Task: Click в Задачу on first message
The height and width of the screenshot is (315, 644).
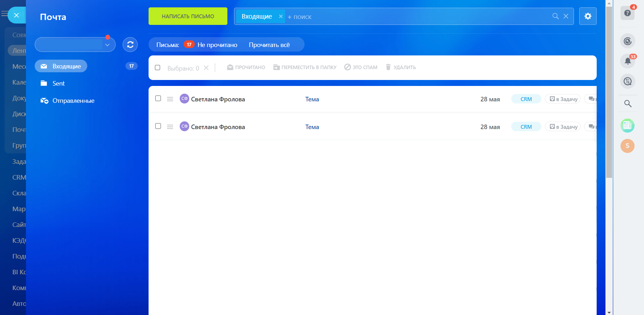Action: 563,99
